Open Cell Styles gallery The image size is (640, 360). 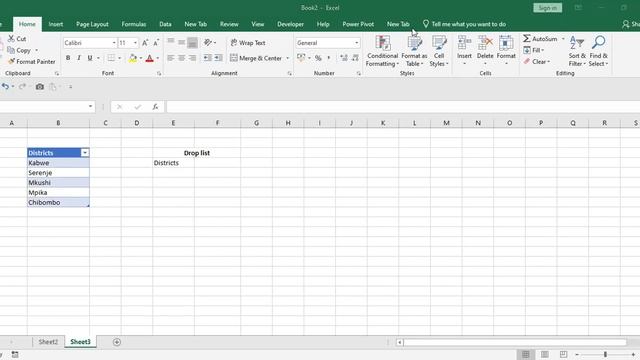[439, 51]
